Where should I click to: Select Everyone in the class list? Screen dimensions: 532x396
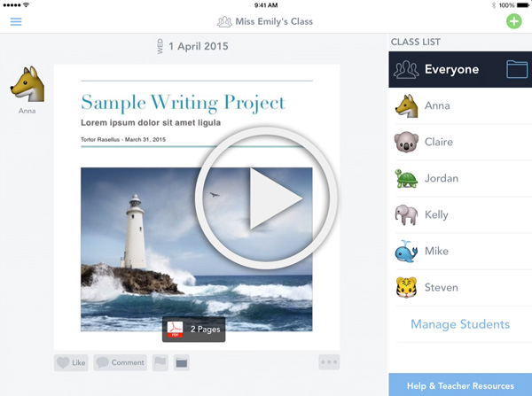click(x=460, y=69)
